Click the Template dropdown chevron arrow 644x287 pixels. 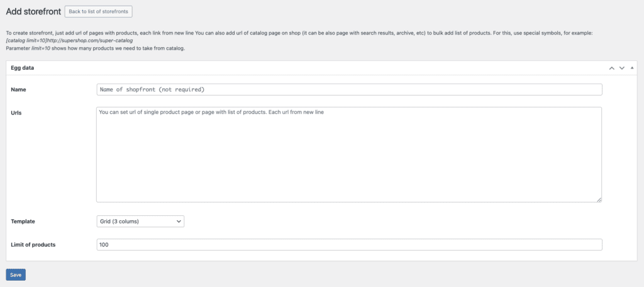pos(179,222)
